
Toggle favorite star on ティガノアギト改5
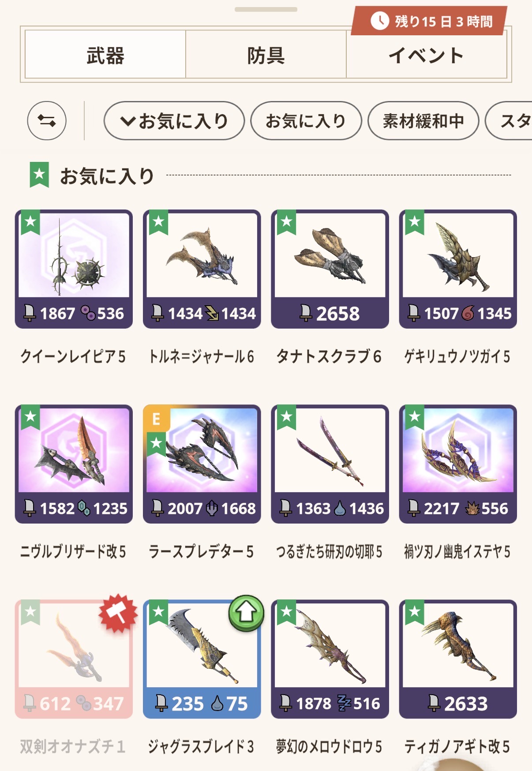(x=415, y=612)
